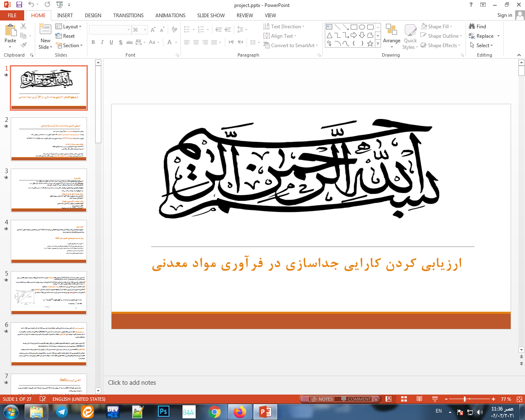The width and height of the screenshot is (525, 420).
Task: Open the font size dropdown
Action: [x=145, y=30]
